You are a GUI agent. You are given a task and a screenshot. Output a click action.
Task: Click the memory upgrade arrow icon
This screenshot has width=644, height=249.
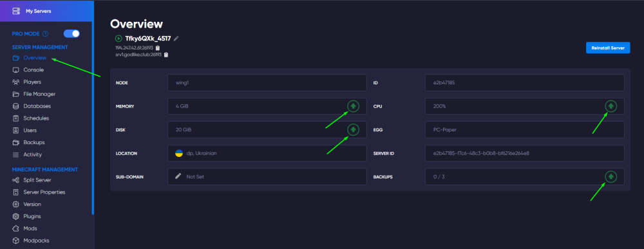click(x=353, y=106)
